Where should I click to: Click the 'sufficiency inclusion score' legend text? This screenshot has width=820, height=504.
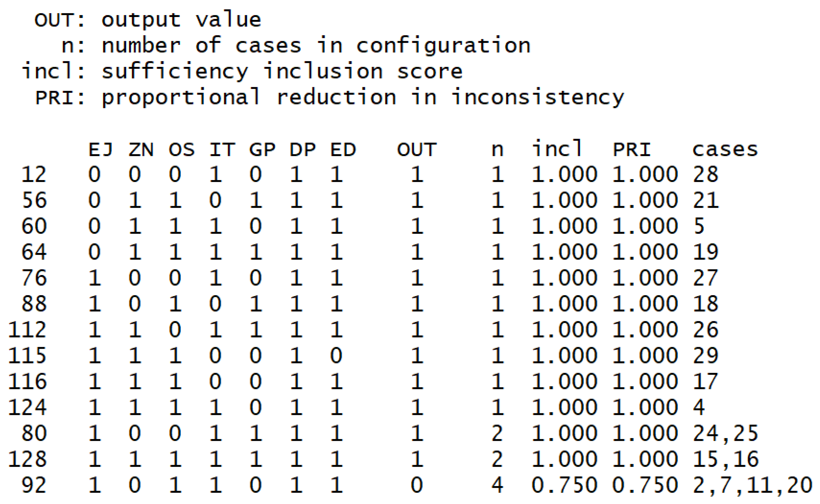(x=282, y=72)
